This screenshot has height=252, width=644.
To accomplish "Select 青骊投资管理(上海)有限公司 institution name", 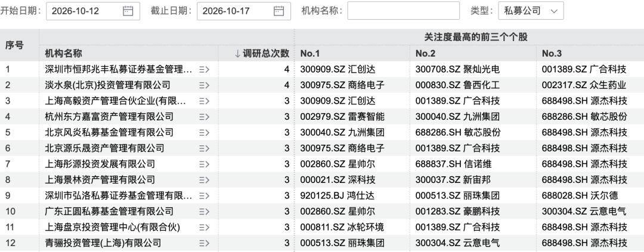I will coord(103,243).
